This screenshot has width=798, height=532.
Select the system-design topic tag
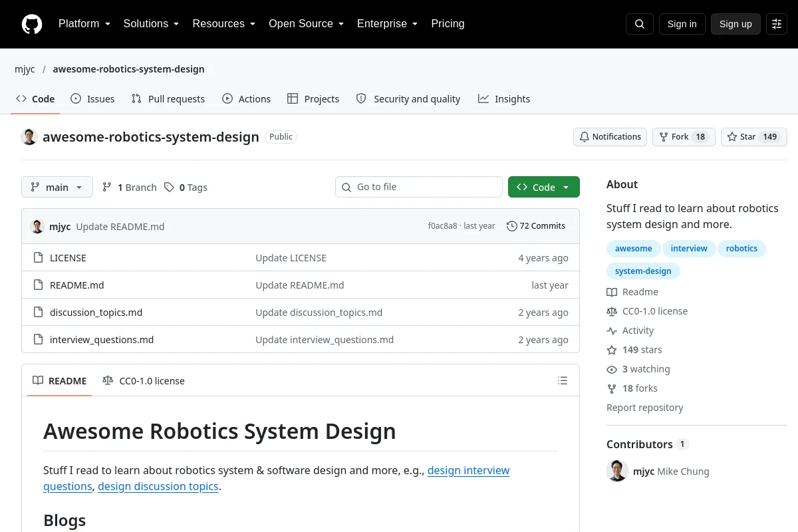click(643, 271)
